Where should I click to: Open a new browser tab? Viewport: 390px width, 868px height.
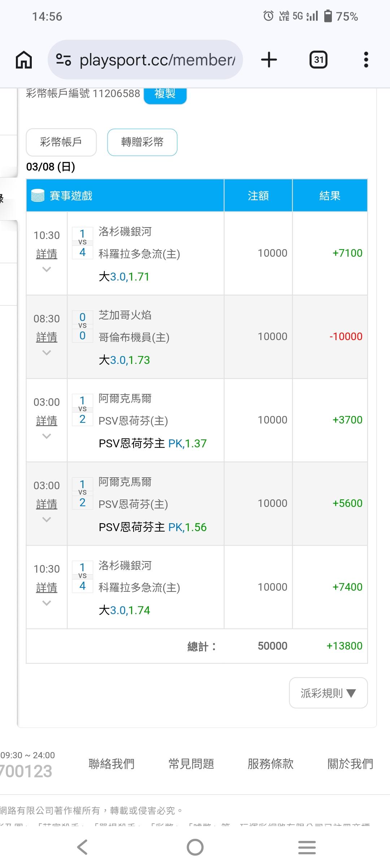(x=269, y=60)
